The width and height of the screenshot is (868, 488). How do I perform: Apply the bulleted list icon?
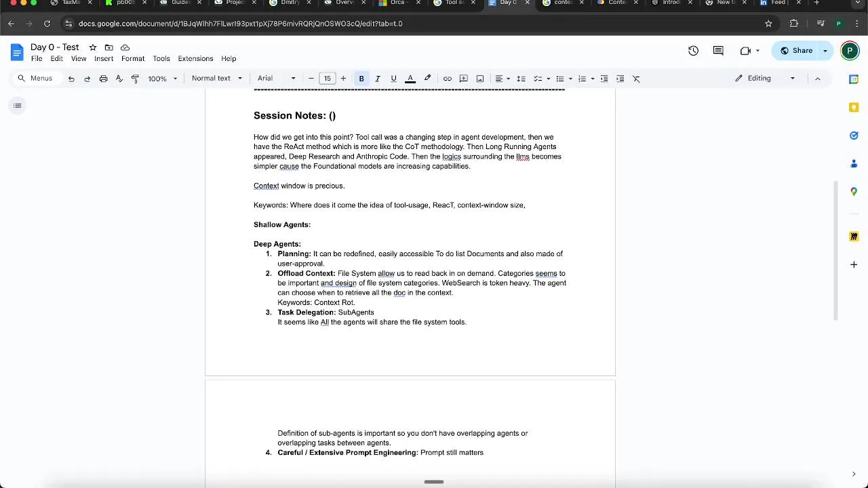coord(560,79)
